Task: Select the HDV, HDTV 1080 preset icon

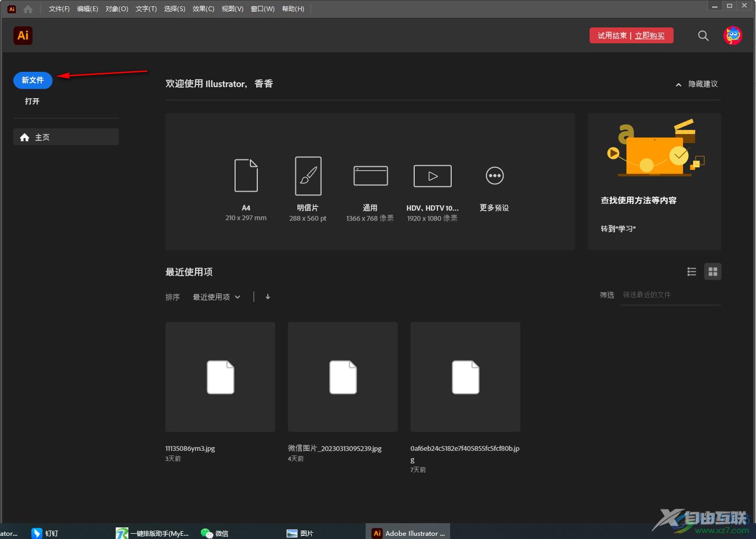Action: (x=433, y=176)
